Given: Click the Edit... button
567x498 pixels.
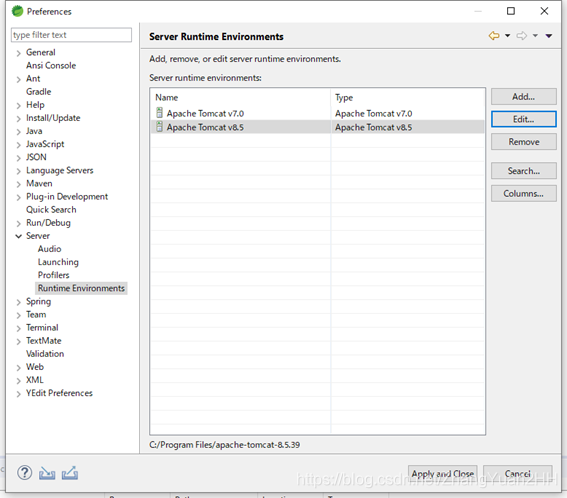Looking at the screenshot, I should coord(523,119).
